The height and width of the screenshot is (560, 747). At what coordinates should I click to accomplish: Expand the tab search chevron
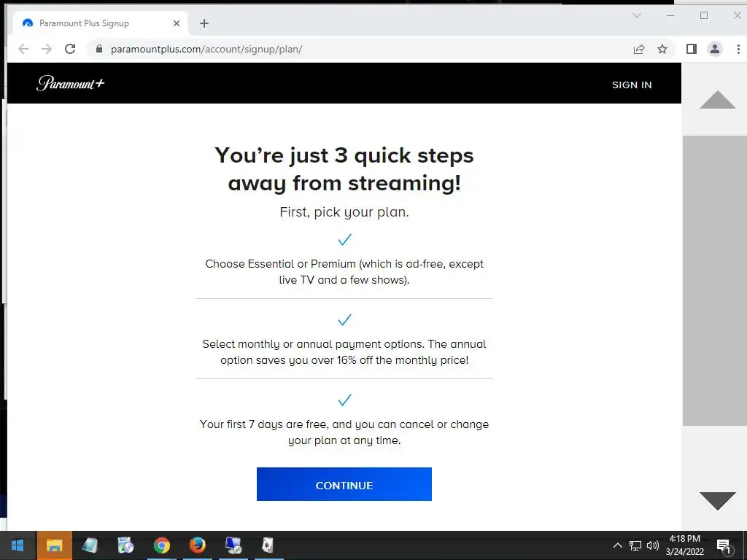(637, 15)
